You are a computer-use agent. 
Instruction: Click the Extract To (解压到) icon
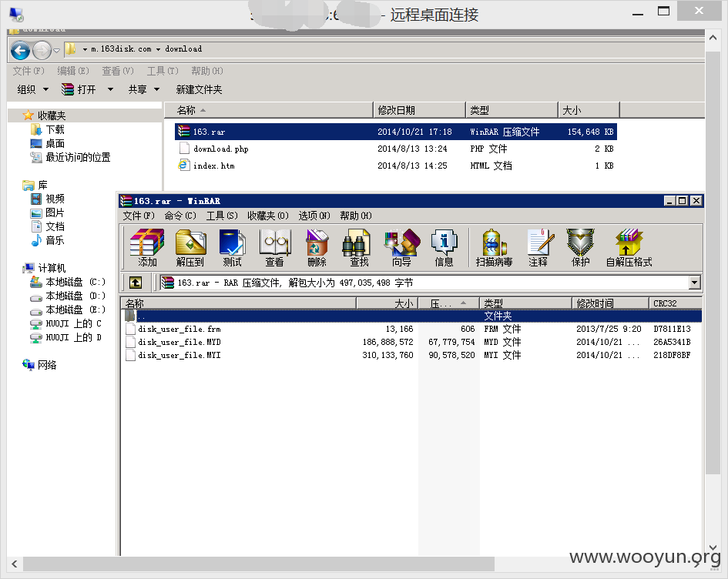click(x=190, y=248)
